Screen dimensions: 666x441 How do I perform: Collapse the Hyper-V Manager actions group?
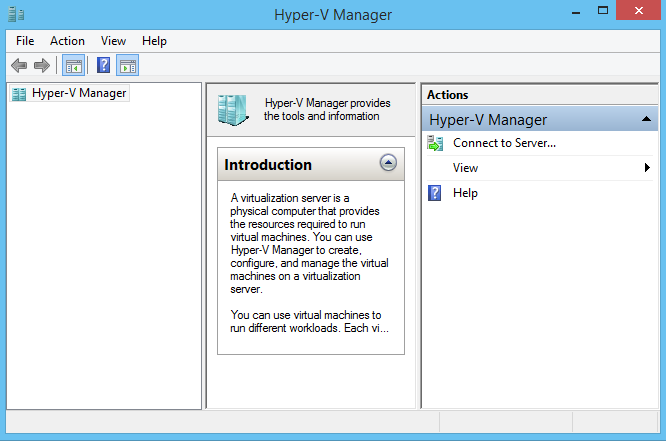646,119
